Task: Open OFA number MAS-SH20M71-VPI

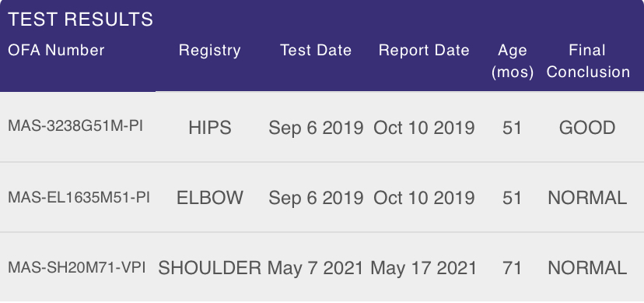Action: coord(77,267)
